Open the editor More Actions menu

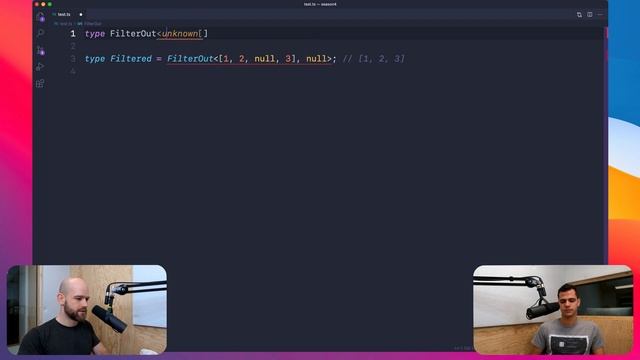tap(600, 15)
